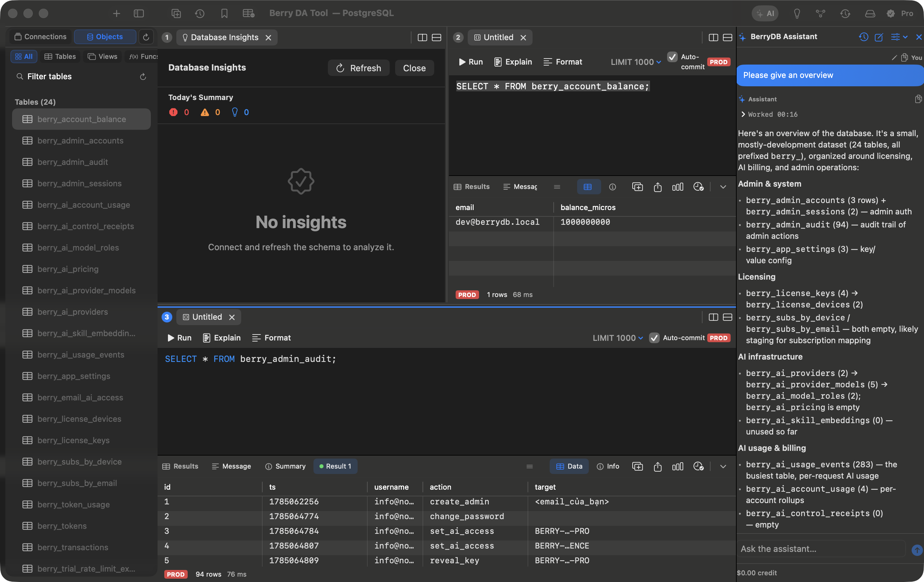Click Format in pane 2 toolbar

point(563,62)
